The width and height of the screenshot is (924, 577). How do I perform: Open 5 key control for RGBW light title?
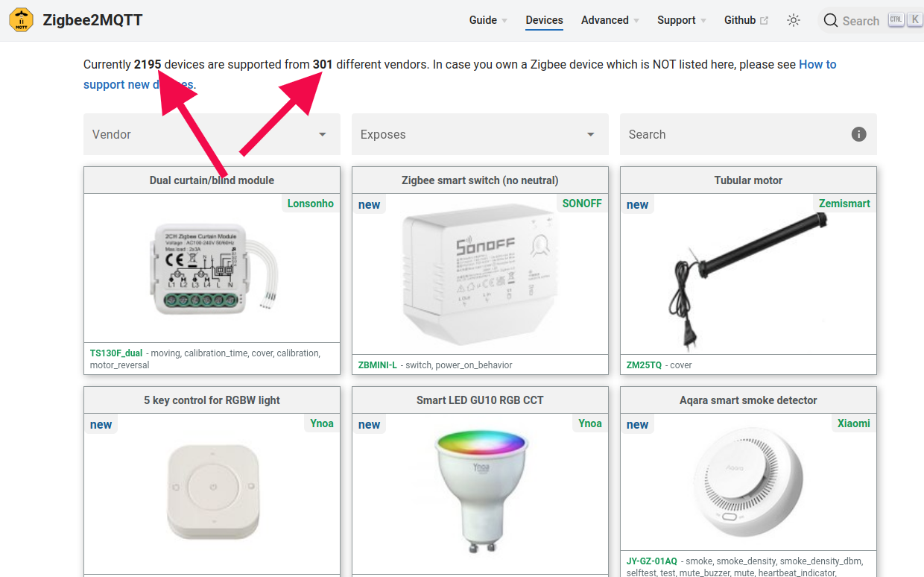click(212, 400)
